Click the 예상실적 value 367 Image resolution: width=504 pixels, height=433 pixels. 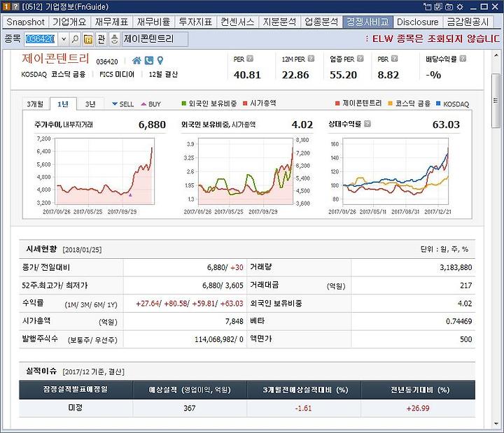tap(189, 408)
